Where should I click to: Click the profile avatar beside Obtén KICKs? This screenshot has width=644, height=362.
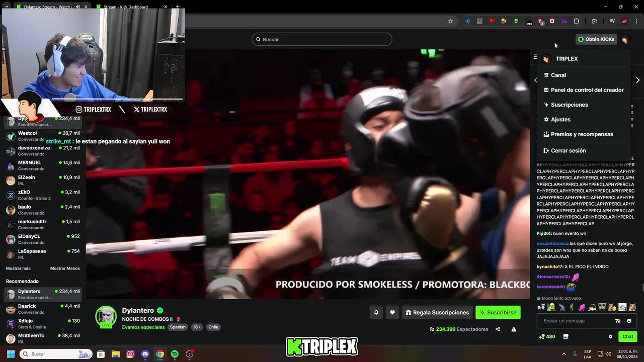[624, 39]
